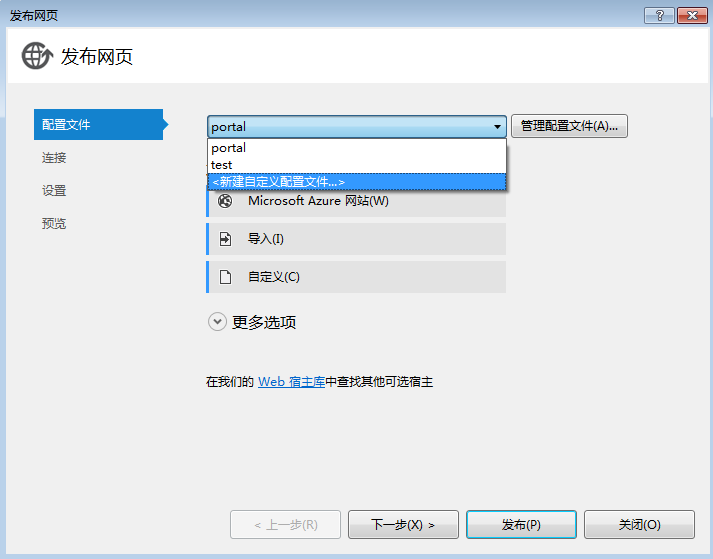This screenshot has height=559, width=713.
Task: Choose the 导入(I) publish target
Action: click(x=356, y=239)
